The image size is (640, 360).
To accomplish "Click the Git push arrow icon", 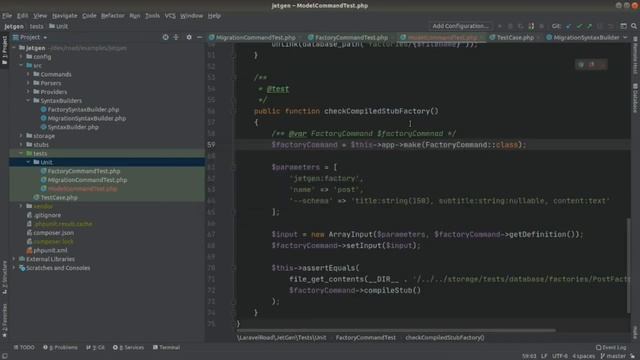I will 589,26.
